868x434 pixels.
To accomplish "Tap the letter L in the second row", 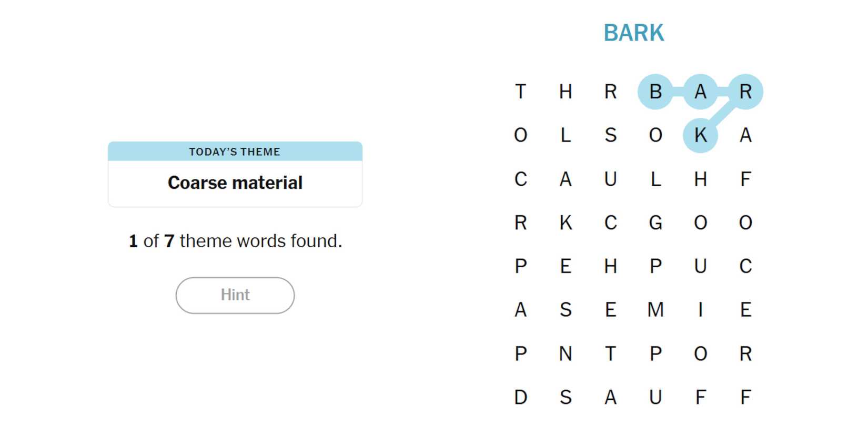I will pyautogui.click(x=566, y=135).
